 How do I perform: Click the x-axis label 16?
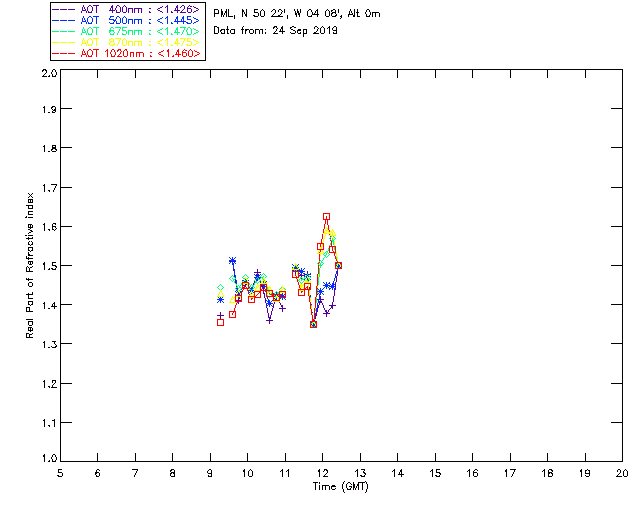click(473, 473)
